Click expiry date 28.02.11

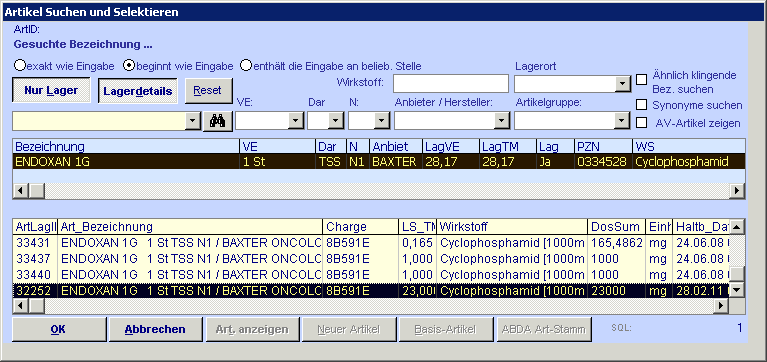click(700, 291)
